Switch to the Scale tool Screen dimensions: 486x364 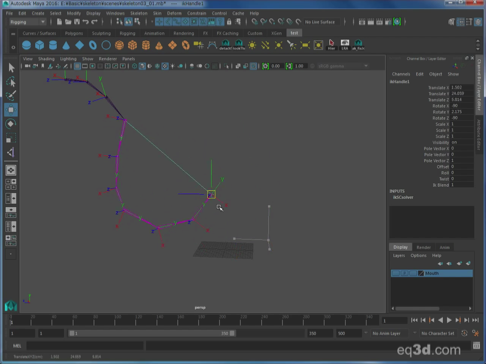pos(11,138)
